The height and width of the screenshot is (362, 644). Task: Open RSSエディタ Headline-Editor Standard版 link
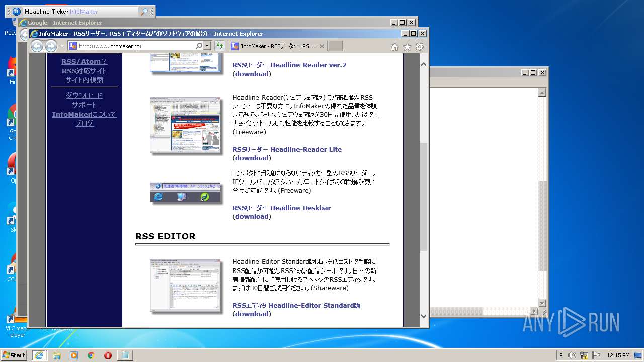(x=296, y=305)
